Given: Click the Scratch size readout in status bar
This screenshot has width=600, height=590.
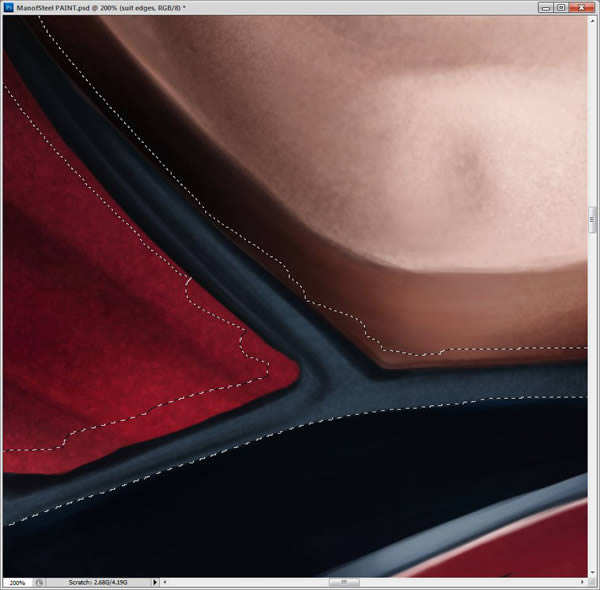Looking at the screenshot, I should point(98,582).
